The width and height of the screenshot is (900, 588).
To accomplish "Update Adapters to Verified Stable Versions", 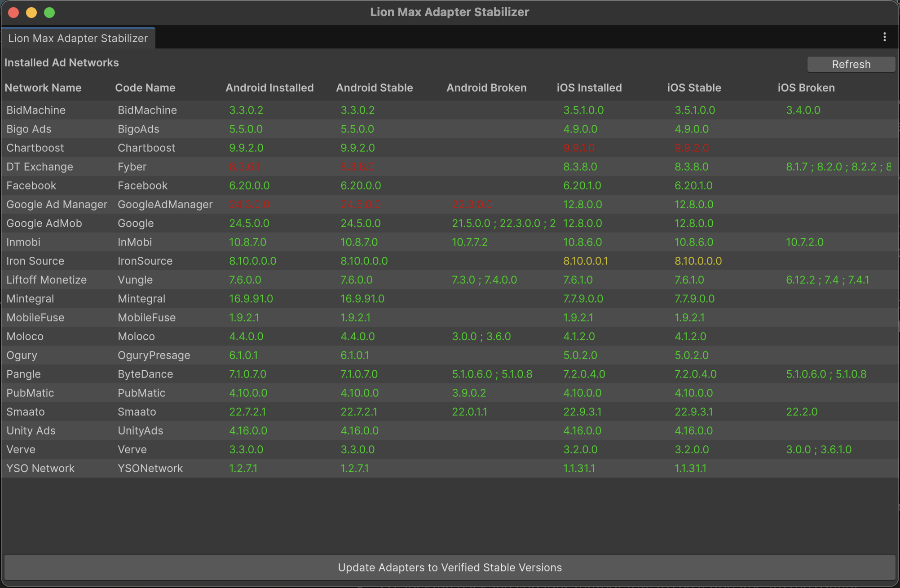I will pos(450,567).
